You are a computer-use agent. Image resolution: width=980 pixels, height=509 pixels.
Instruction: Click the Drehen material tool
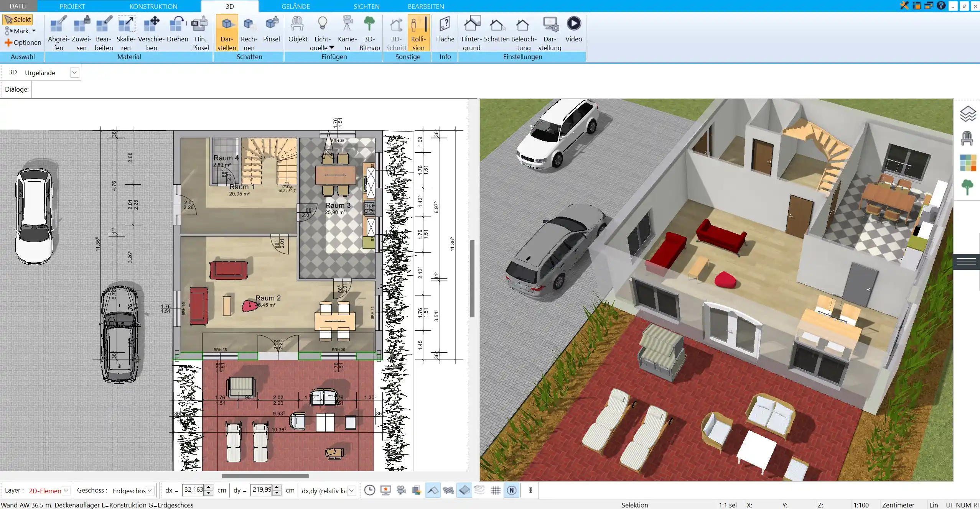177,29
